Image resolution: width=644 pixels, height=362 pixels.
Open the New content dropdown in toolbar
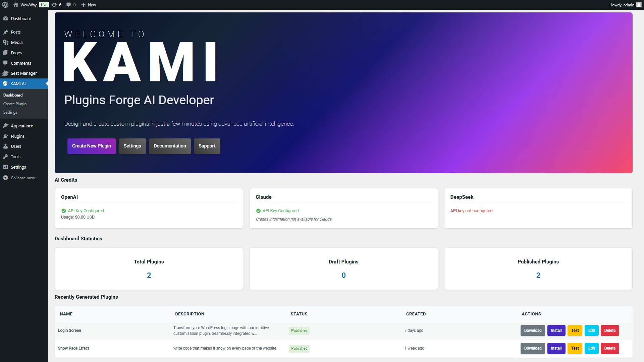pyautogui.click(x=88, y=5)
